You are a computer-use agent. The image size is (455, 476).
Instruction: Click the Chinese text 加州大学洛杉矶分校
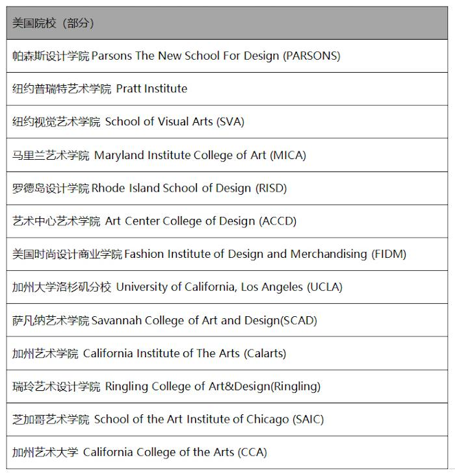point(62,287)
